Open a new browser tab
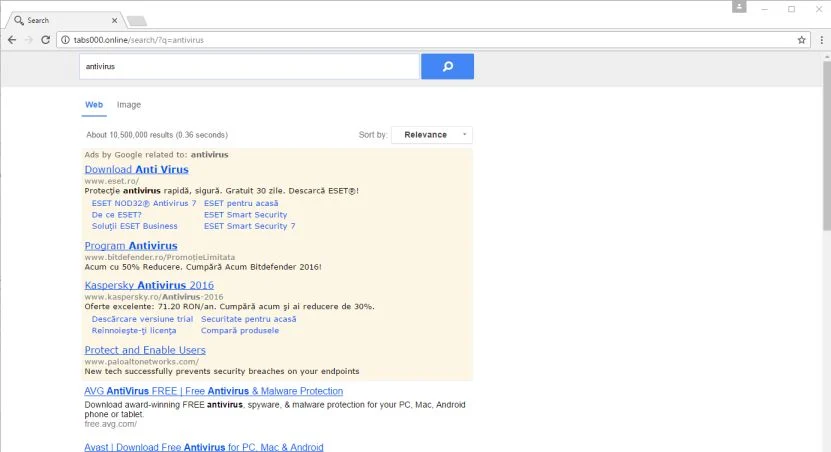 click(x=137, y=21)
